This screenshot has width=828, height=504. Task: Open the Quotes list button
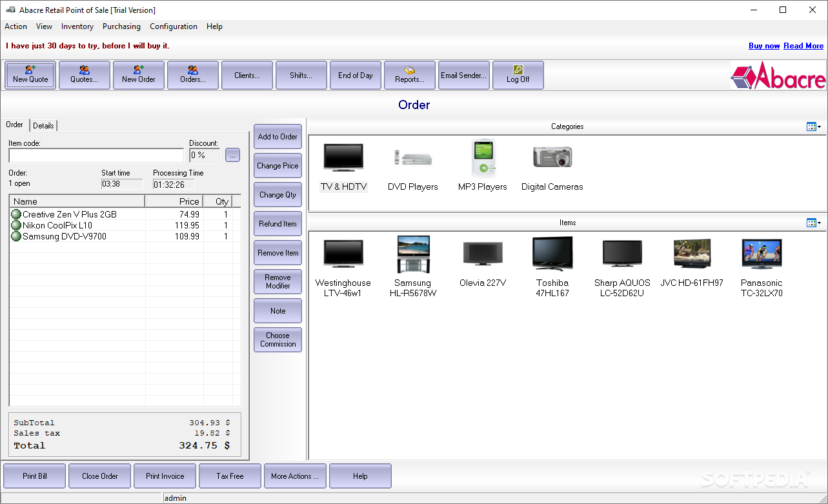tap(85, 75)
